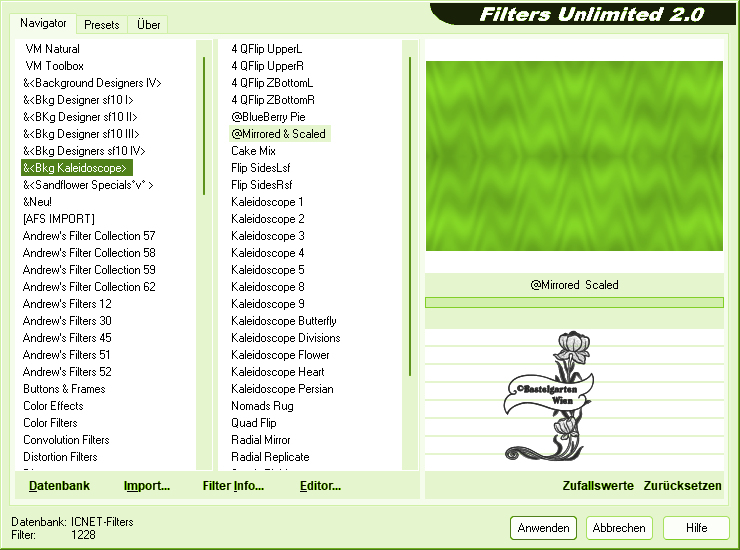Select Andrew's Filter Collection 62
Image resolution: width=740 pixels, height=550 pixels.
[89, 287]
